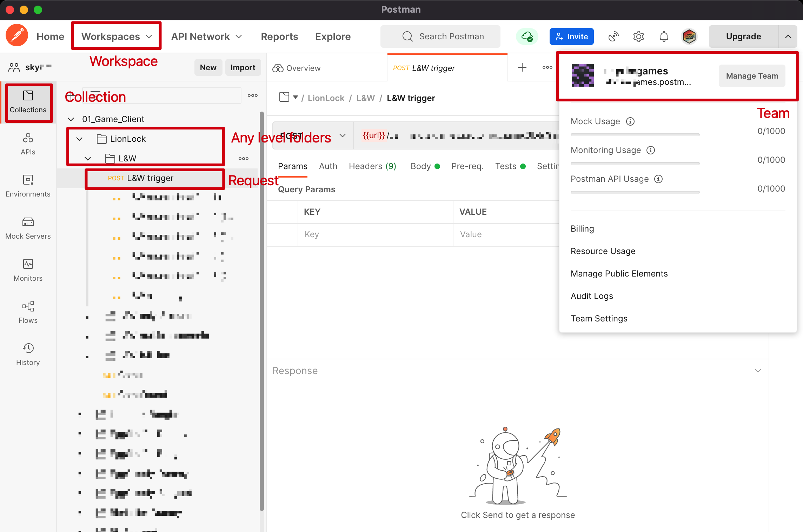The height and width of the screenshot is (532, 803).
Task: Click the user avatar icon
Action: pyautogui.click(x=689, y=36)
